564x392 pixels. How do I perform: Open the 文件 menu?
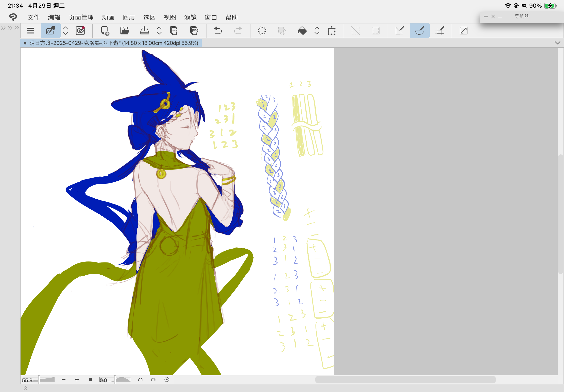34,17
